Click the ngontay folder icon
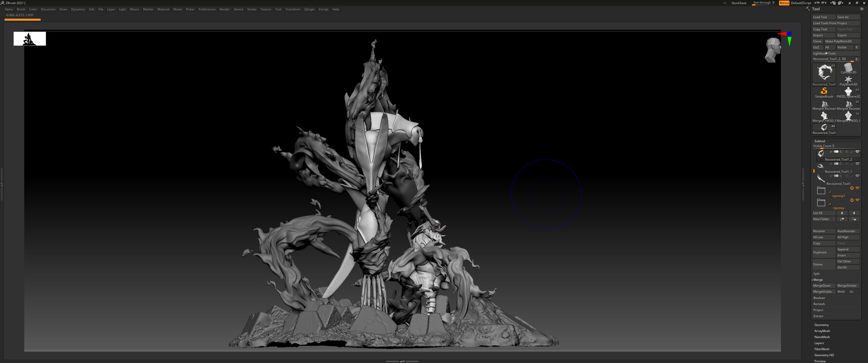868x363 pixels. [x=821, y=202]
